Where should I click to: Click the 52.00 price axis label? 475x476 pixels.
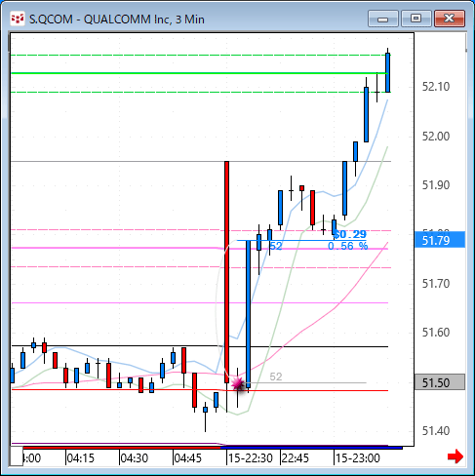click(436, 136)
